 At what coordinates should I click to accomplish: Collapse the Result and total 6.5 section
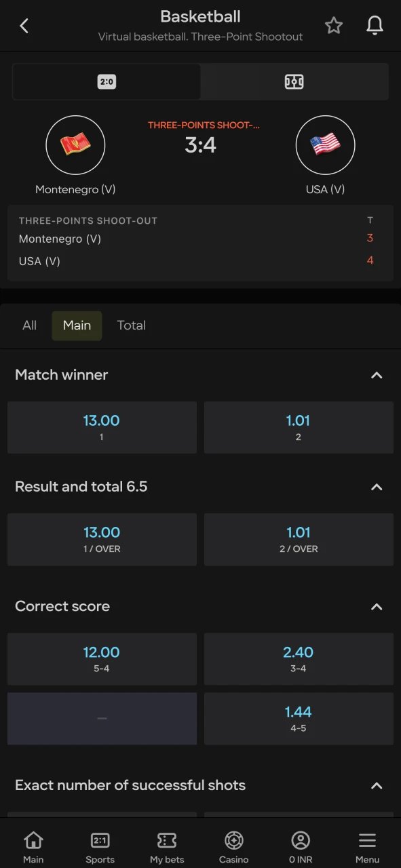click(377, 487)
